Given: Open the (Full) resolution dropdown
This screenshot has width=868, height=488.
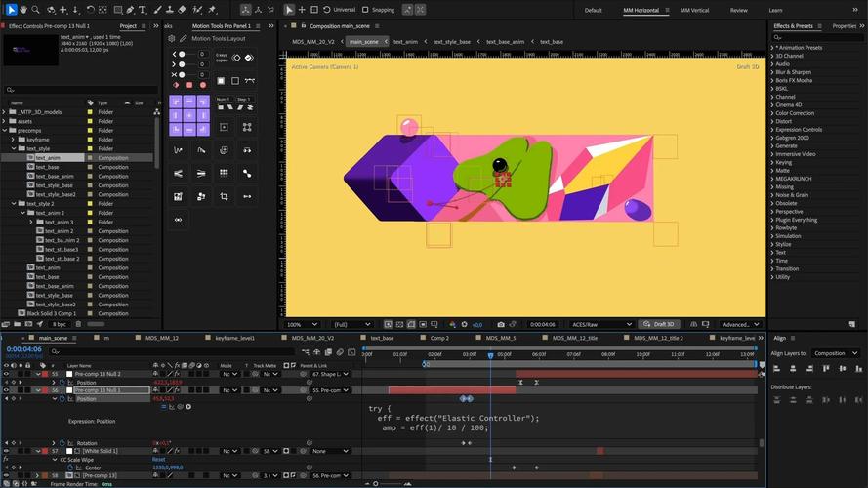Looking at the screenshot, I should [351, 324].
